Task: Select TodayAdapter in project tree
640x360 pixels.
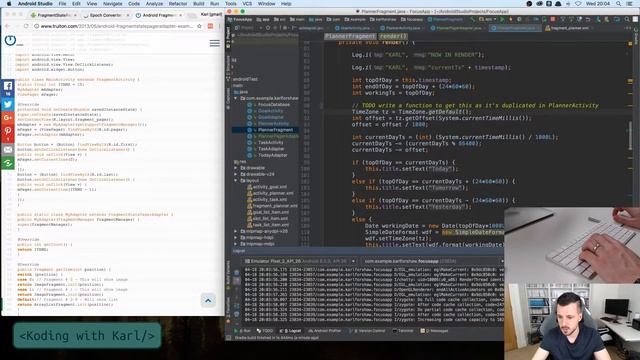Action: click(x=272, y=155)
